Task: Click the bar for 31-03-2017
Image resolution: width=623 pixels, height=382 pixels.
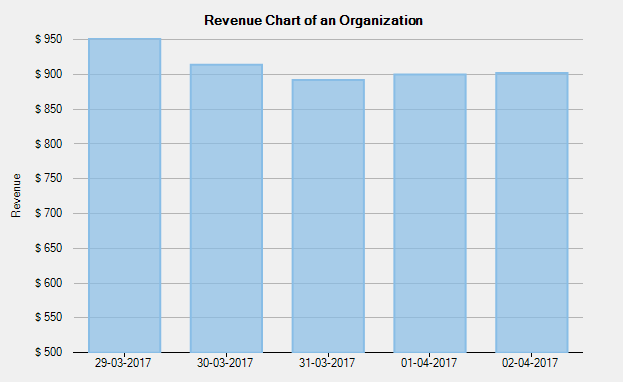Action: (328, 216)
